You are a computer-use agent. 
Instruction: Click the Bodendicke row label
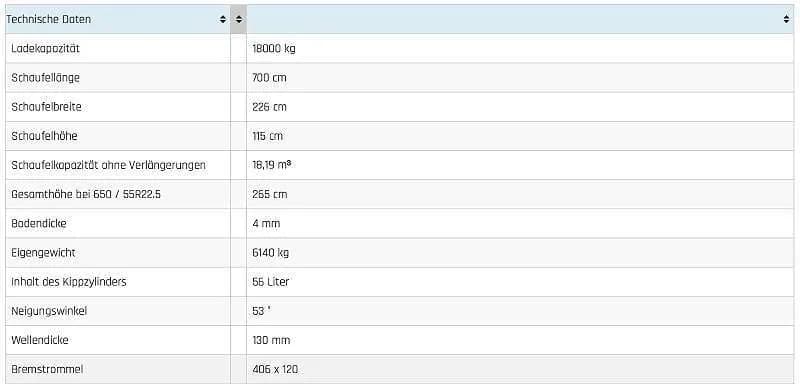click(x=39, y=223)
